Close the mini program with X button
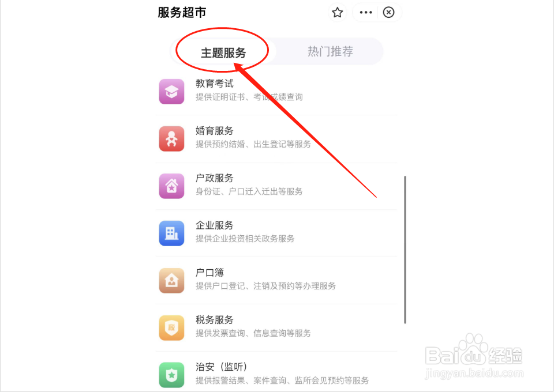Viewport: 554px width, 392px height. click(388, 12)
